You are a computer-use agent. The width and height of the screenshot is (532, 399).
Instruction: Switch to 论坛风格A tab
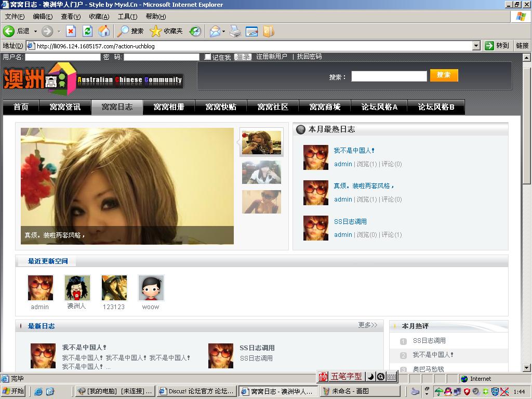tap(379, 107)
